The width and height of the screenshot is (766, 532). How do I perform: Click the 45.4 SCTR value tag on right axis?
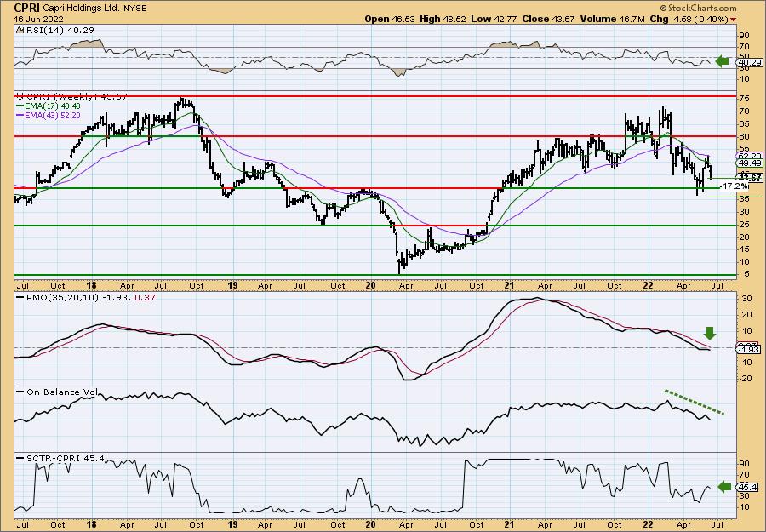(748, 487)
